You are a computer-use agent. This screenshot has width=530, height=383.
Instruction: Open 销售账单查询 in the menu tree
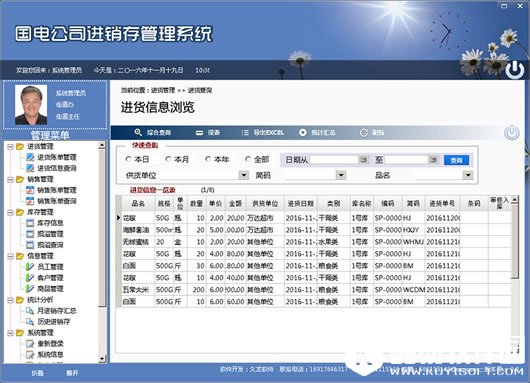pos(56,201)
